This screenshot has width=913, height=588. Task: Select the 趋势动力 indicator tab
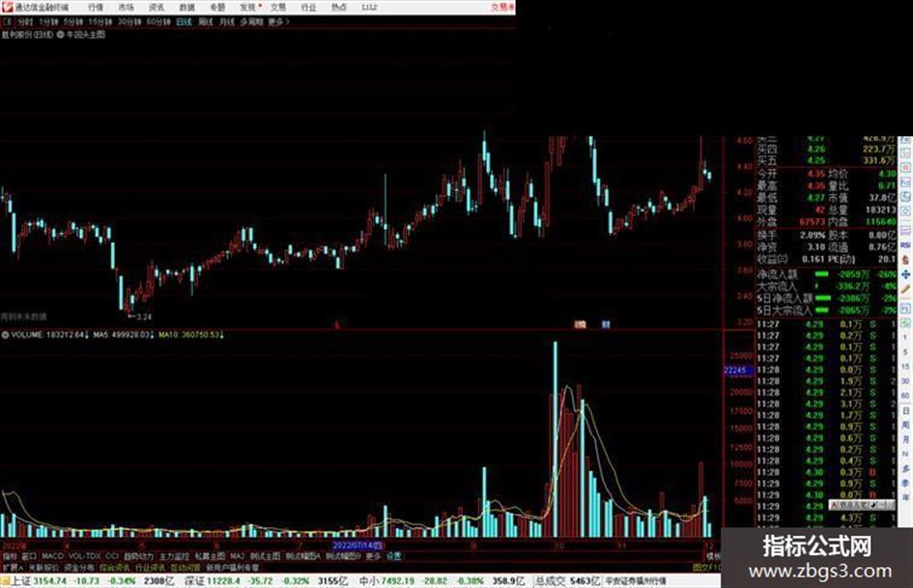coord(138,556)
